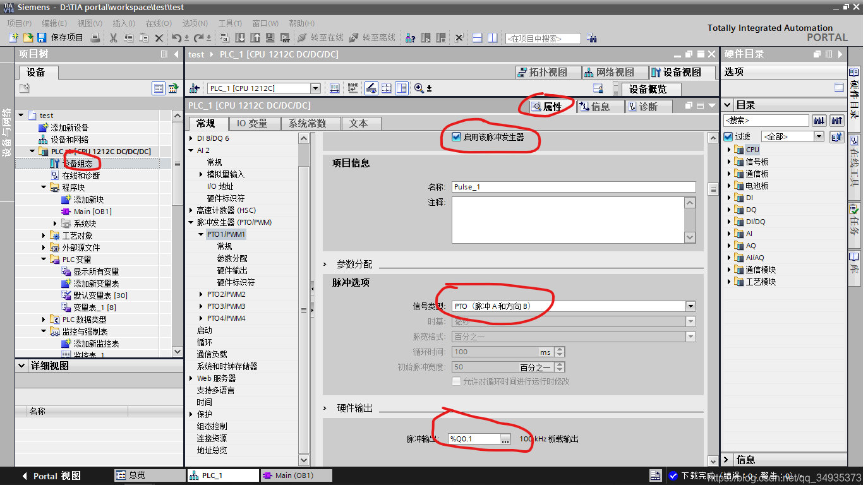Image resolution: width=868 pixels, height=490 pixels.
Task: Click the Compile icon in the toolbar
Action: pos(224,38)
